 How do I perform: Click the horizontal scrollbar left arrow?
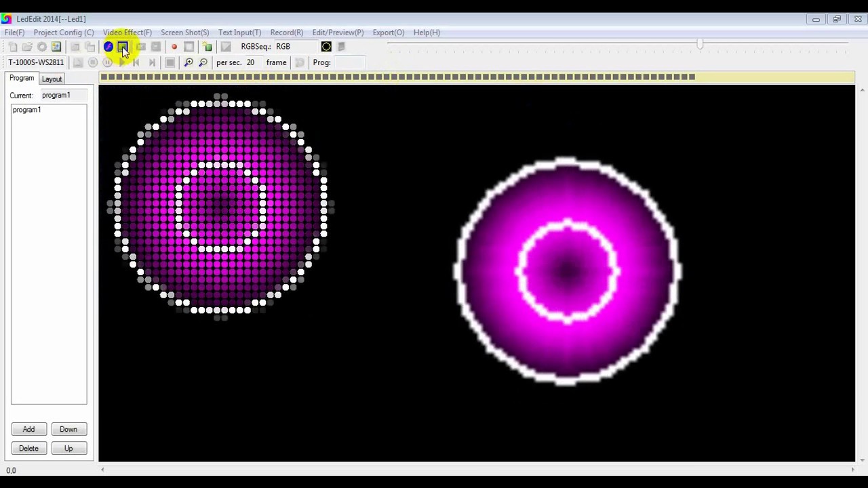pos(103,469)
